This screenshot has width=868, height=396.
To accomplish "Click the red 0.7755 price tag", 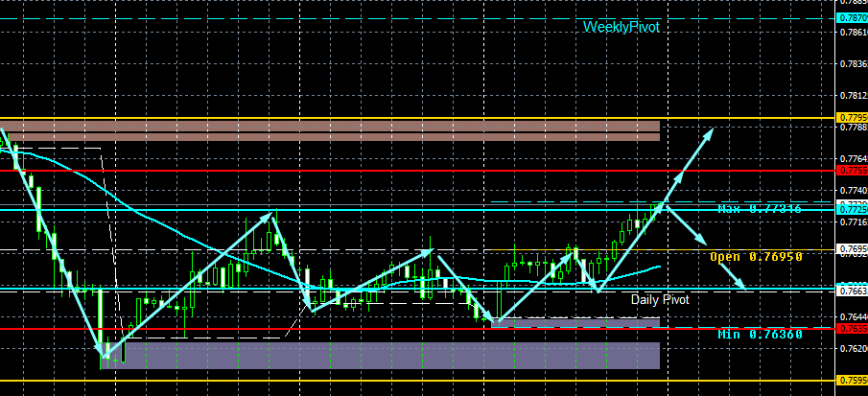I will [x=853, y=171].
